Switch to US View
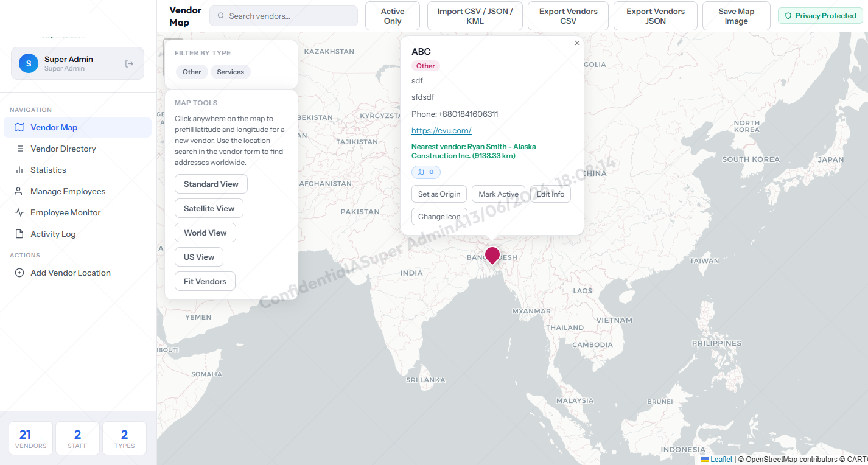Viewport: 868px width, 465px height. (x=199, y=257)
